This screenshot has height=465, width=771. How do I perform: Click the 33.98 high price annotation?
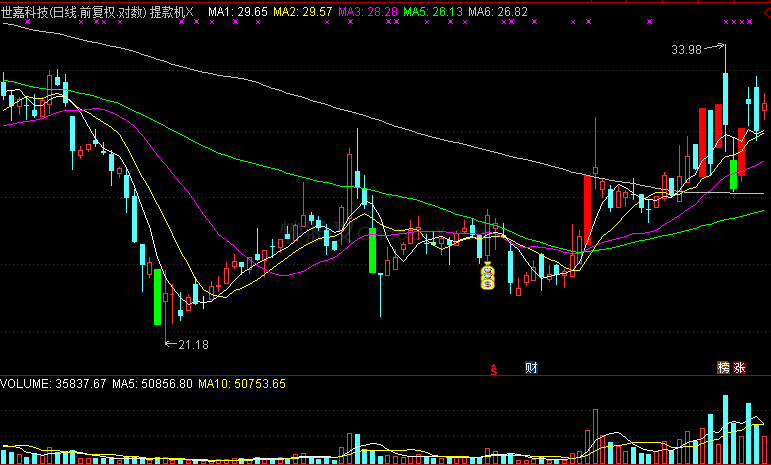tap(686, 50)
